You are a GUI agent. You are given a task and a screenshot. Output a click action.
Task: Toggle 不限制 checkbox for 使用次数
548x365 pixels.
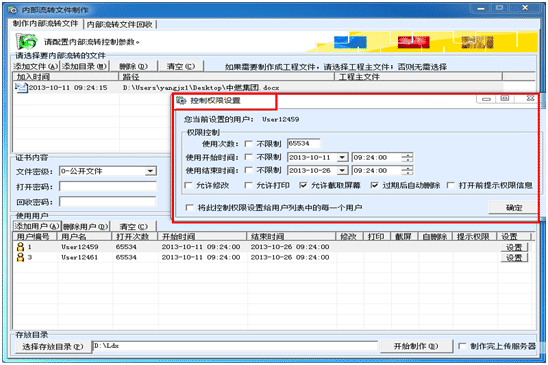pyautogui.click(x=248, y=144)
